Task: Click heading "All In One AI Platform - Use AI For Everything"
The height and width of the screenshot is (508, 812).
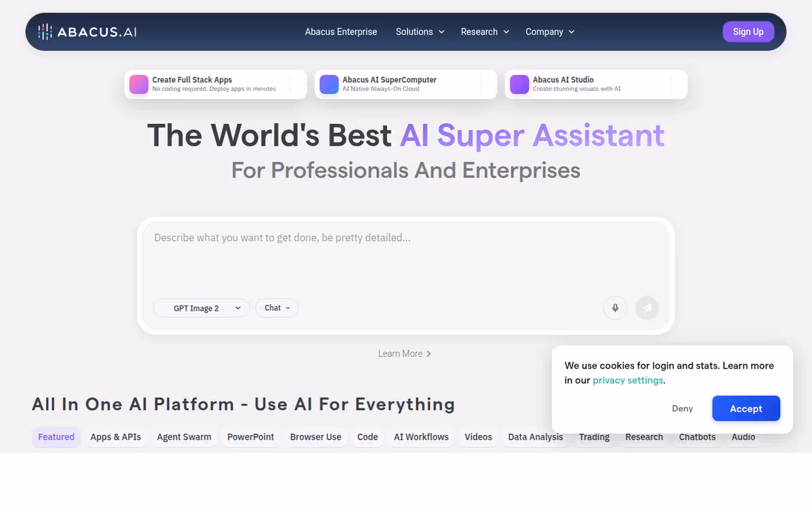Action: [244, 404]
